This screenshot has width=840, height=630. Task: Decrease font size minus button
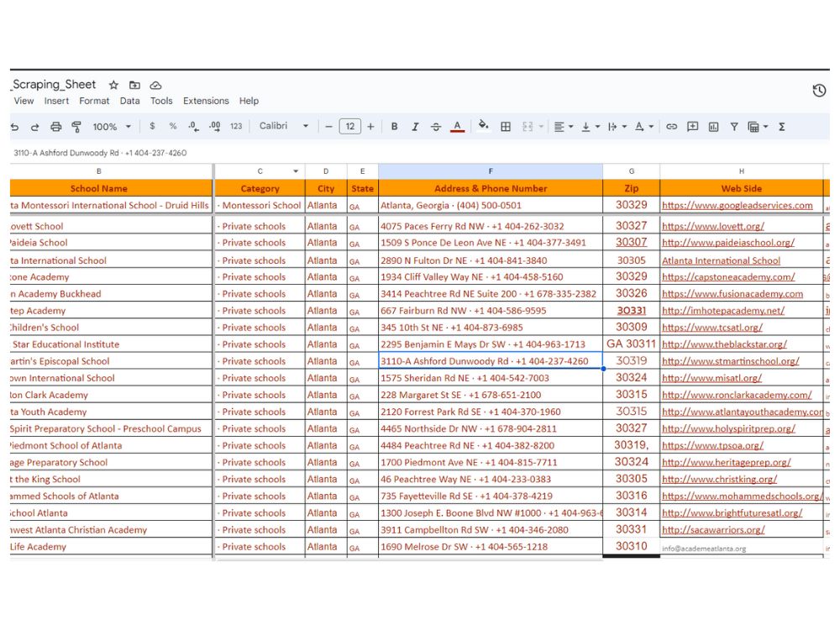coord(329,127)
